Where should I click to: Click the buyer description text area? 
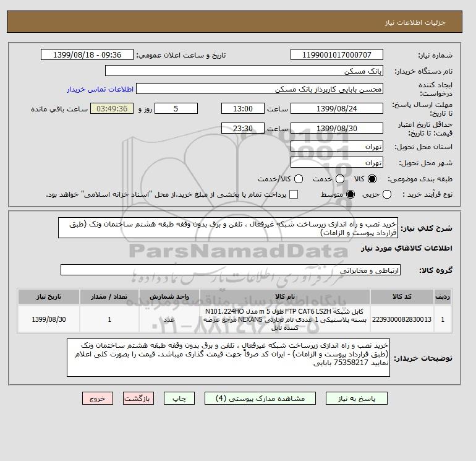point(228,358)
